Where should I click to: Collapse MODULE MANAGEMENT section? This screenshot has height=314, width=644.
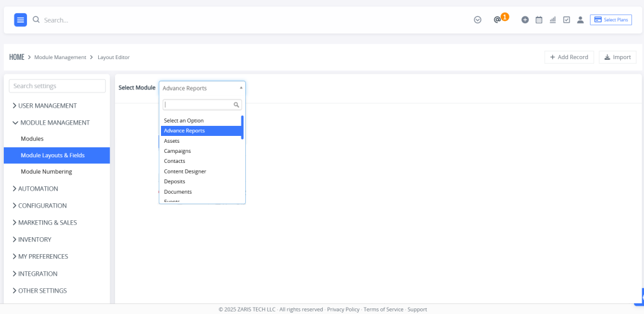pyautogui.click(x=52, y=123)
